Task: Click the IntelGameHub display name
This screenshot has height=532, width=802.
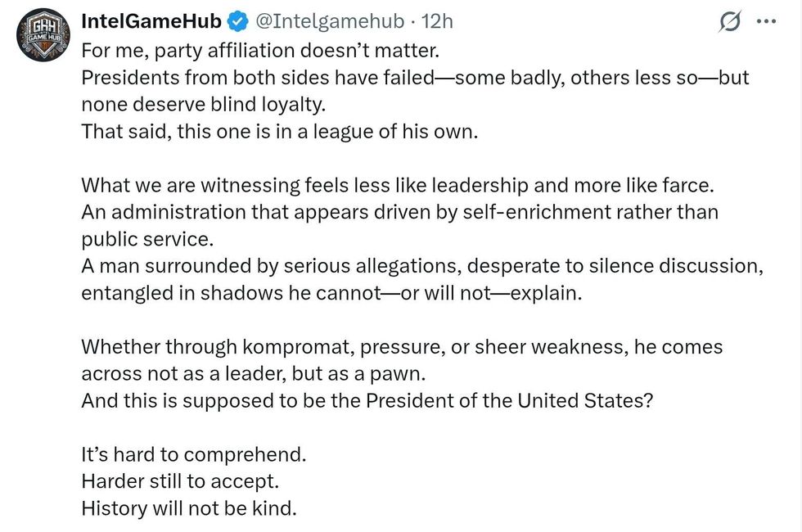Action: tap(151, 21)
